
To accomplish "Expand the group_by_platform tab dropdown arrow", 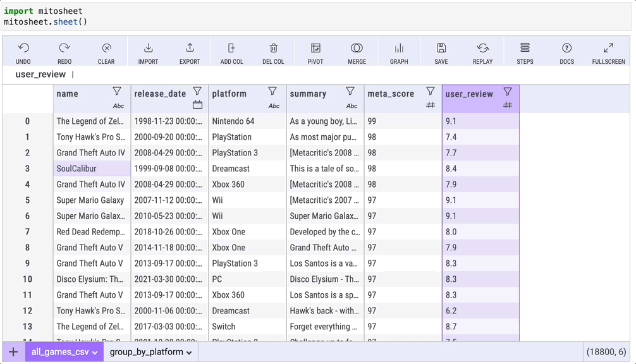I will point(189,353).
